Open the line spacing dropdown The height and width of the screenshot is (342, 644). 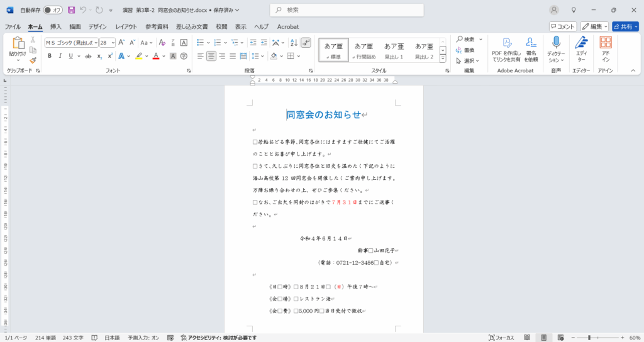click(257, 56)
